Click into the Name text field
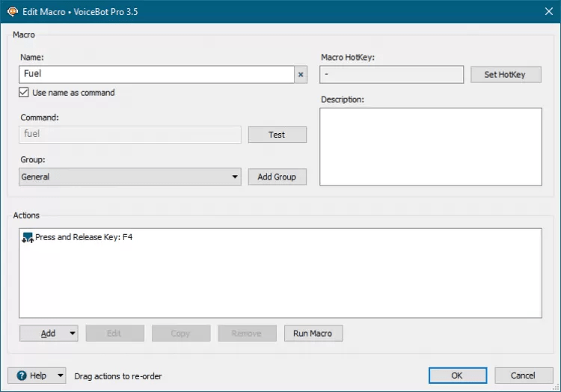 157,75
